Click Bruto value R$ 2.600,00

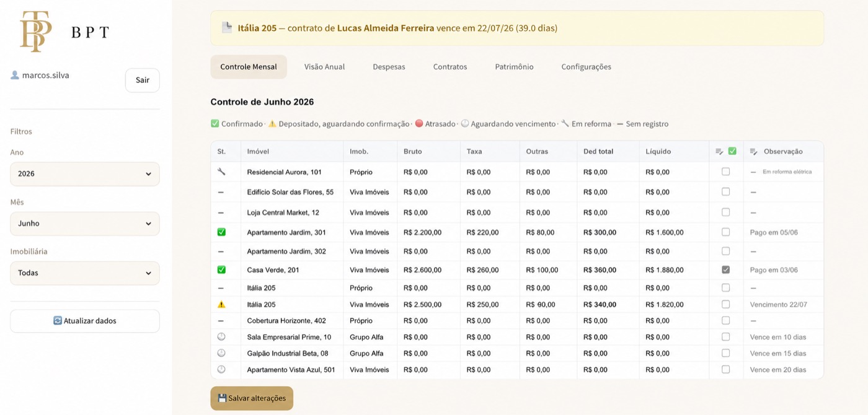[x=422, y=270]
